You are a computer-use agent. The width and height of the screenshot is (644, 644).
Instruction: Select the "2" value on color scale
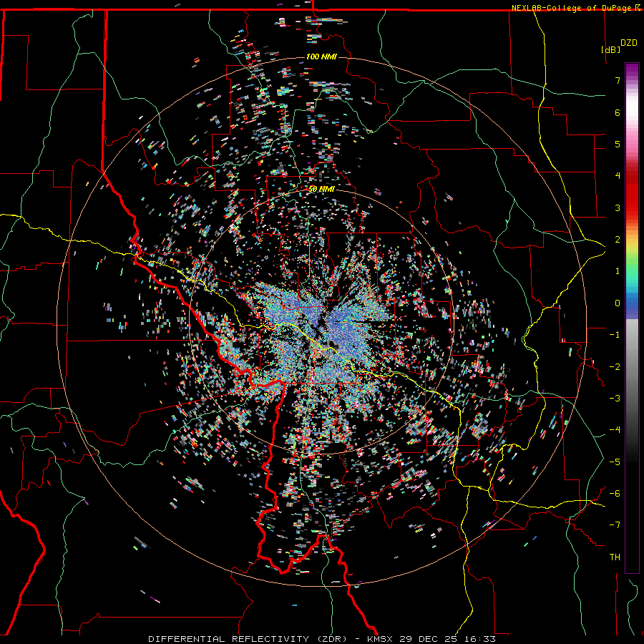click(618, 240)
